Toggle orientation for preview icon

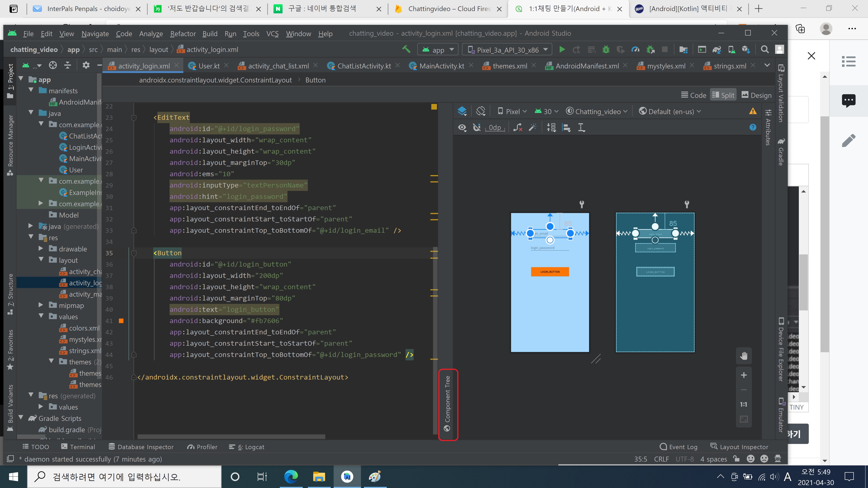[481, 111]
